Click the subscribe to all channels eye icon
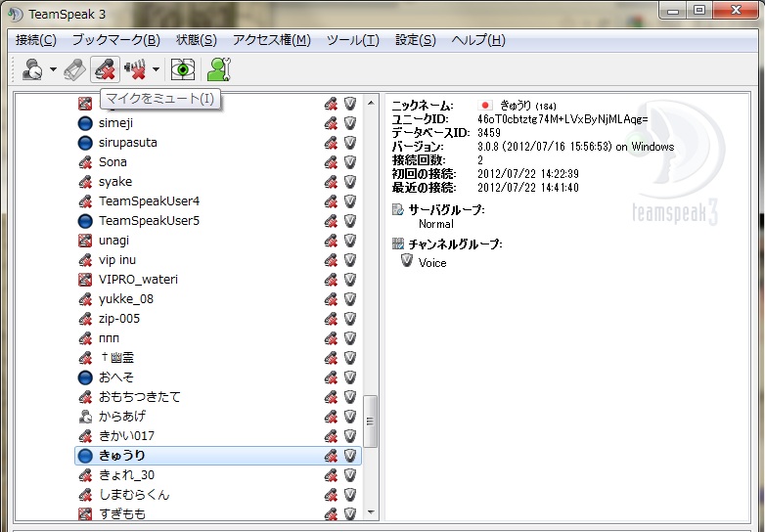 pos(183,68)
